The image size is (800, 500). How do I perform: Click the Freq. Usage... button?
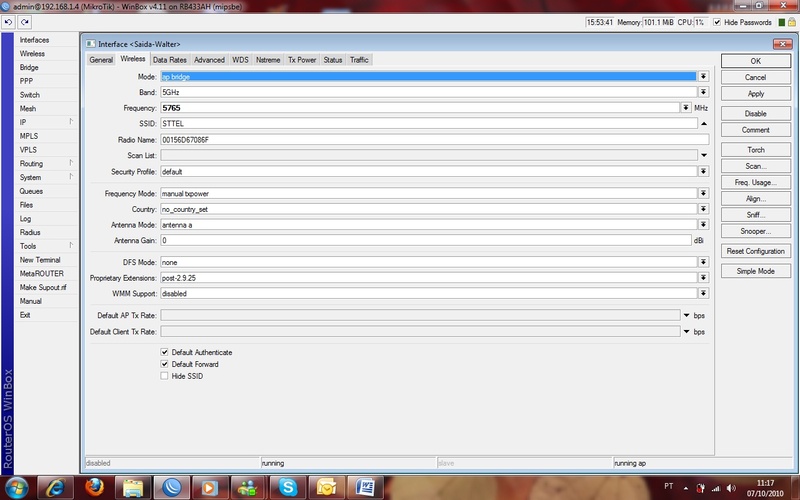(x=756, y=182)
